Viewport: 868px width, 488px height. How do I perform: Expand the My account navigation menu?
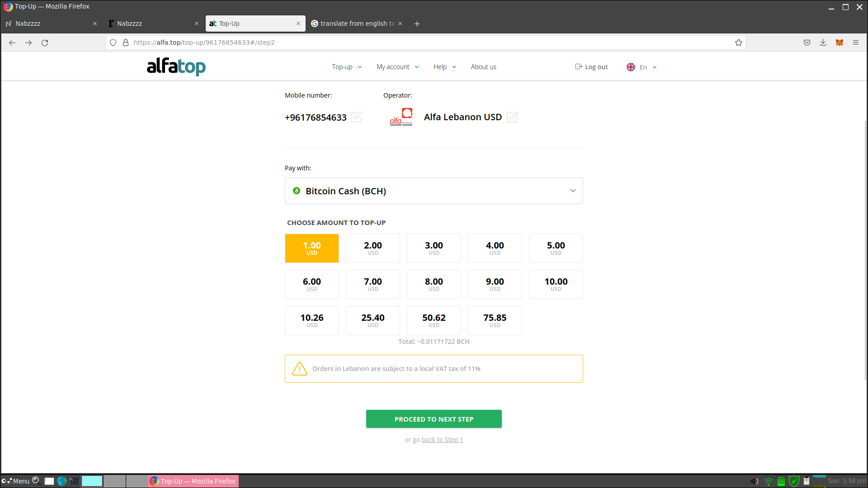coord(398,67)
